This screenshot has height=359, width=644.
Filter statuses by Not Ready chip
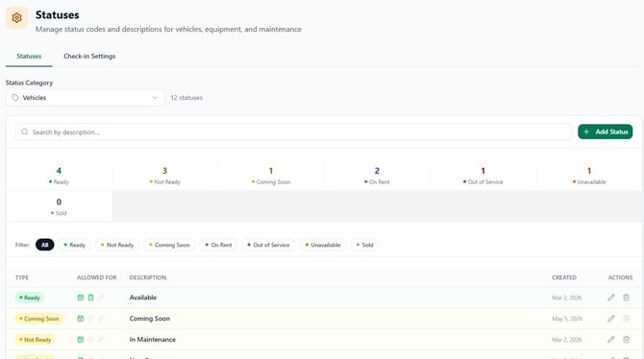(x=117, y=245)
